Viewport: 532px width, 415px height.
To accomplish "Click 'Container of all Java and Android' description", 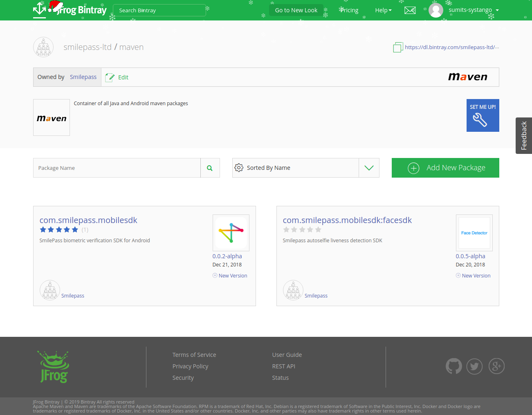I will click(131, 104).
